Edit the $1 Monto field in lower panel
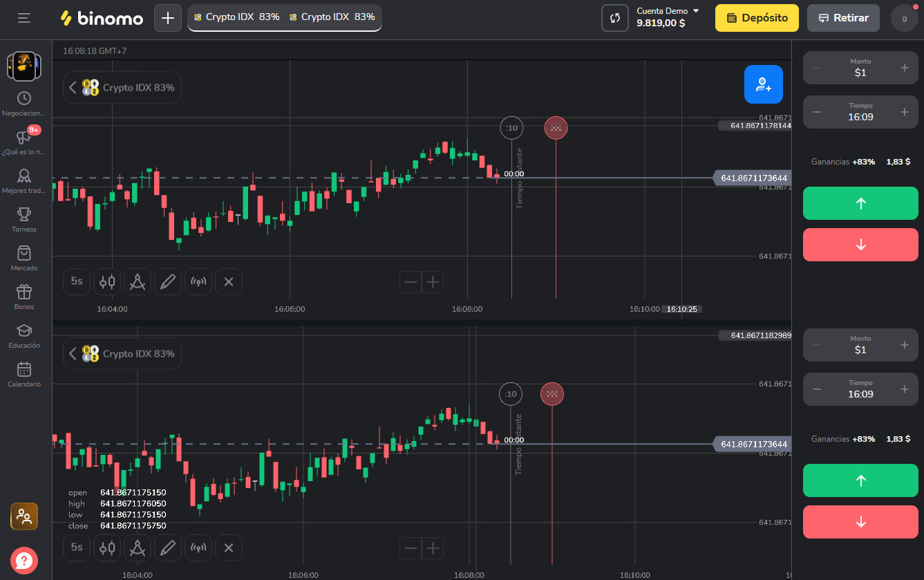This screenshot has width=924, height=580. (860, 345)
